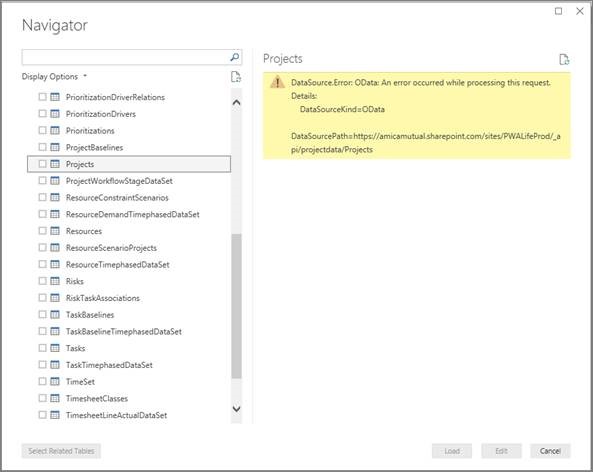This screenshot has height=472, width=593.
Task: Select the ResourceScenarioProjects row
Action: [x=129, y=247]
